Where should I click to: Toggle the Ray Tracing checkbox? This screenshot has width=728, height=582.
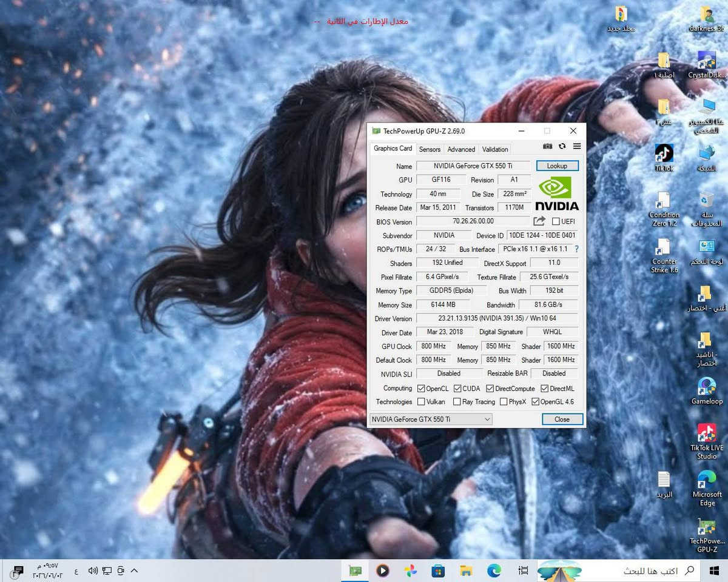(457, 401)
